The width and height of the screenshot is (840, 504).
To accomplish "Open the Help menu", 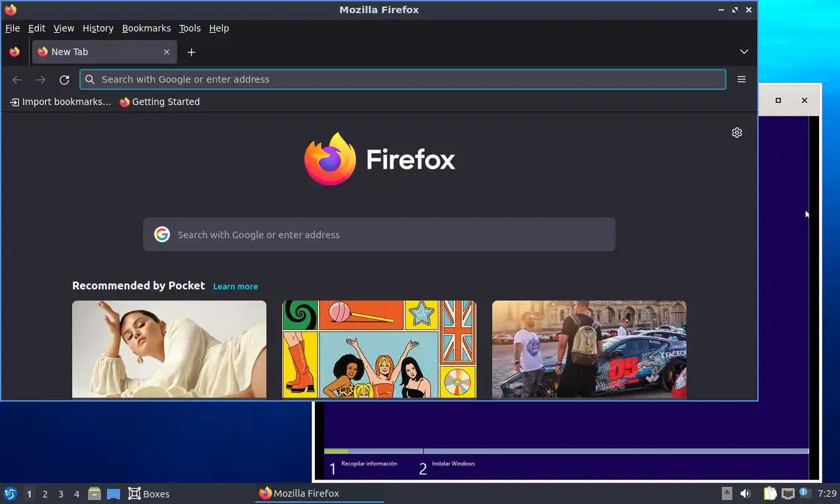I will [219, 28].
